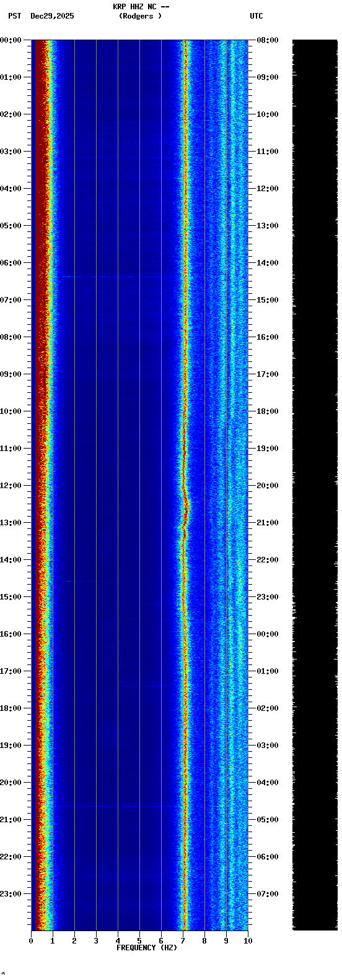
Task: Click the 7 Hz frequency axis tick label
Action: point(183,941)
